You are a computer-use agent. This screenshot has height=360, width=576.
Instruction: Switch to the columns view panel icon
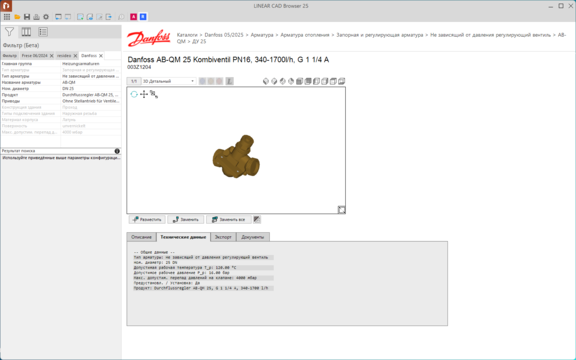coord(26,32)
